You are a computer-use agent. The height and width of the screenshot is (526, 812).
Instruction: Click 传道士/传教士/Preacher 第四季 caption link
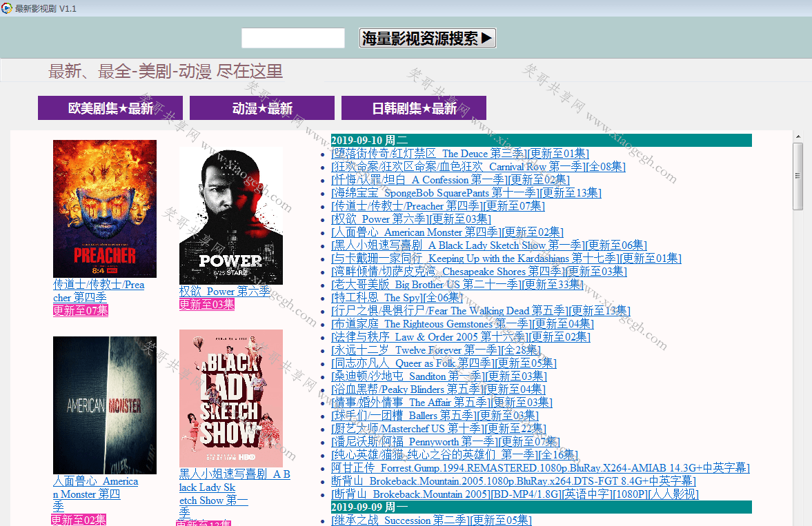coord(99,291)
